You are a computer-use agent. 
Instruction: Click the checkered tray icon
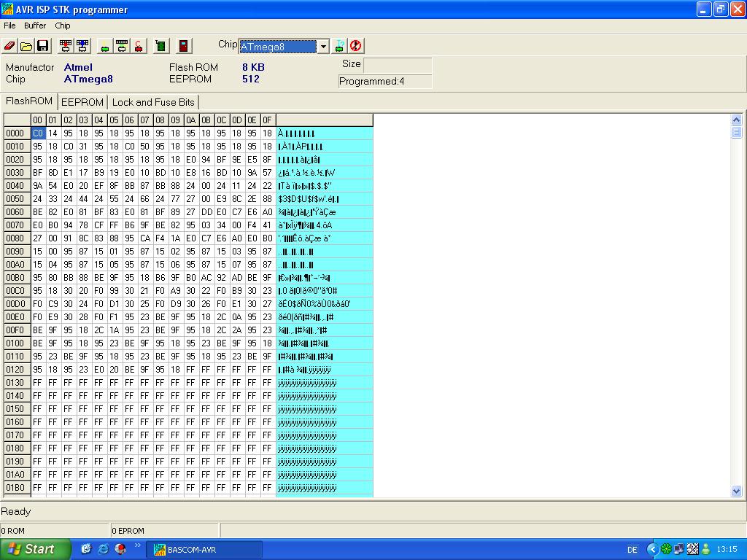692,549
